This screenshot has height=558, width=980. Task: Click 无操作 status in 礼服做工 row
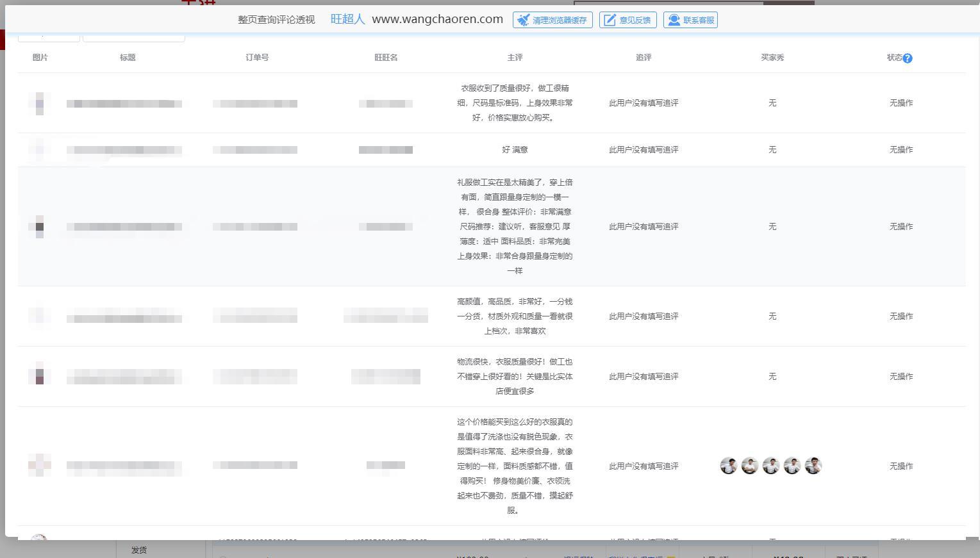coord(901,227)
